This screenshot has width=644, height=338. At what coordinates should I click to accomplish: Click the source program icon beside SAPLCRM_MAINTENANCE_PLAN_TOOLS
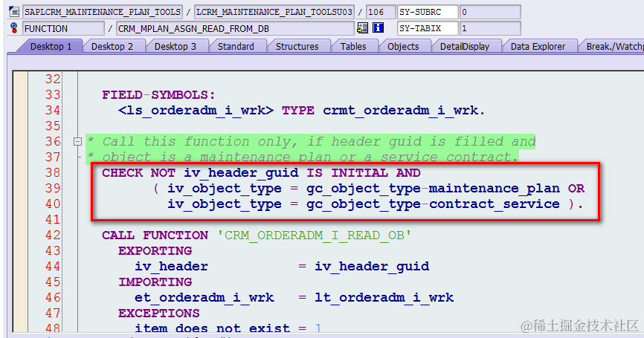coord(14,11)
